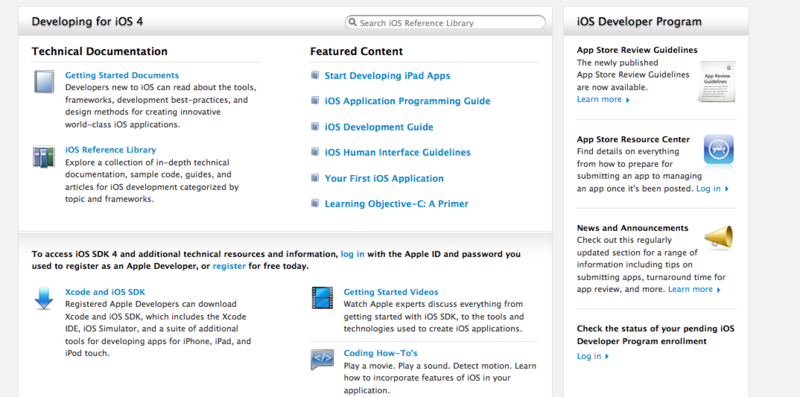800x397 pixels.
Task: Open the Xcode and iOS SDK heading link
Action: click(105, 292)
